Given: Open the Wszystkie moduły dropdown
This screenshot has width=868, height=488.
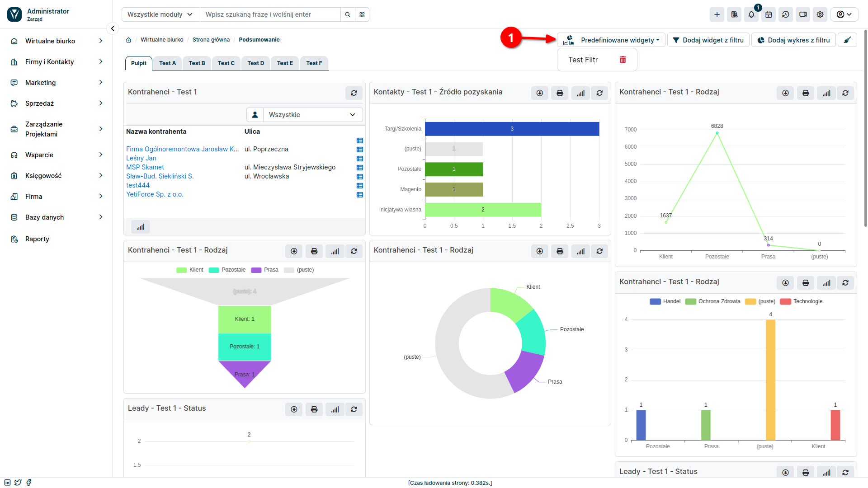Looking at the screenshot, I should click(x=160, y=14).
